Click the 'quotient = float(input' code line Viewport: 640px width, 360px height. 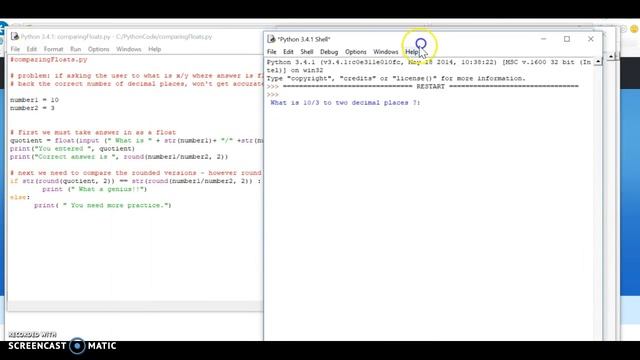[136, 141]
